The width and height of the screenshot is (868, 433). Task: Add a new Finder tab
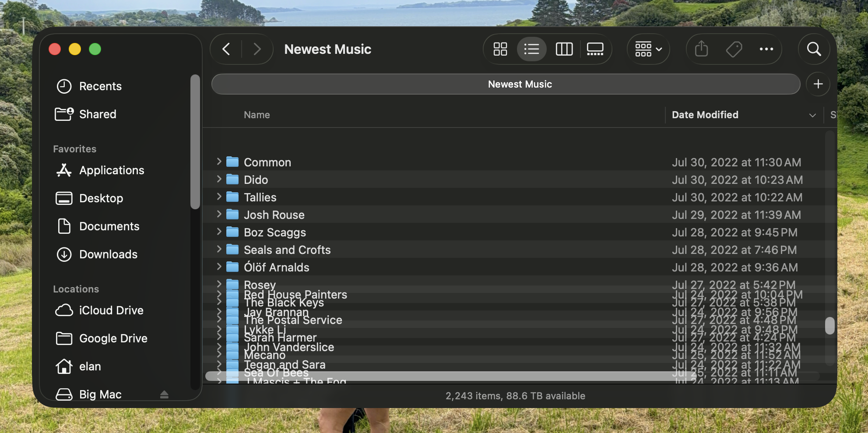(818, 84)
